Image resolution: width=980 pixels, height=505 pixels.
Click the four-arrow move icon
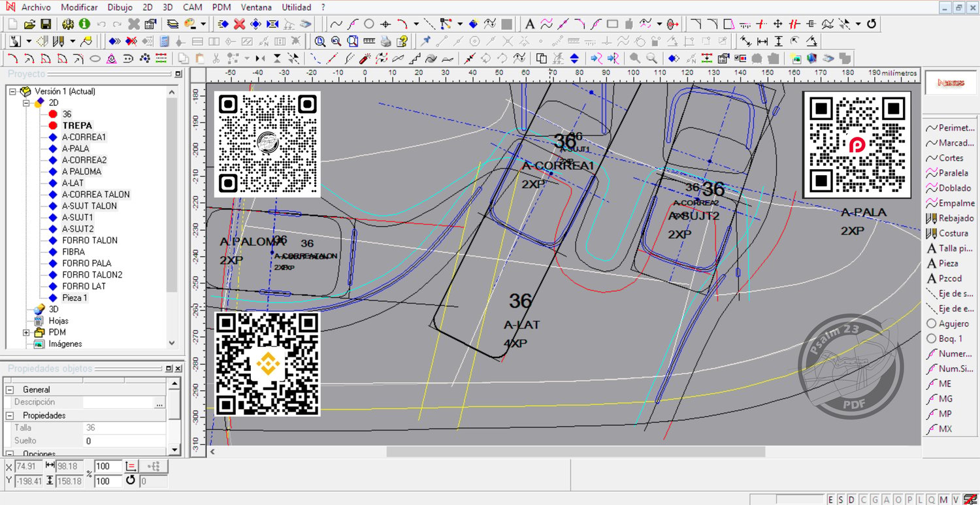pos(777,24)
